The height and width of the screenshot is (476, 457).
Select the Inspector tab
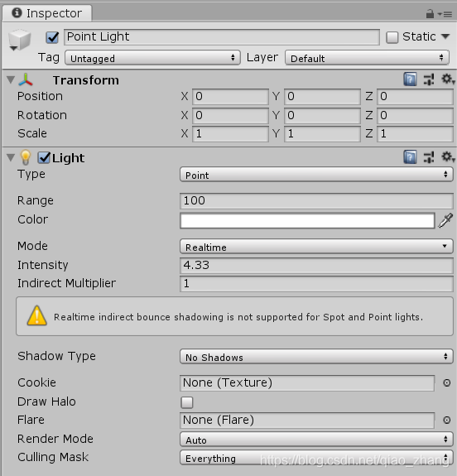[47, 13]
